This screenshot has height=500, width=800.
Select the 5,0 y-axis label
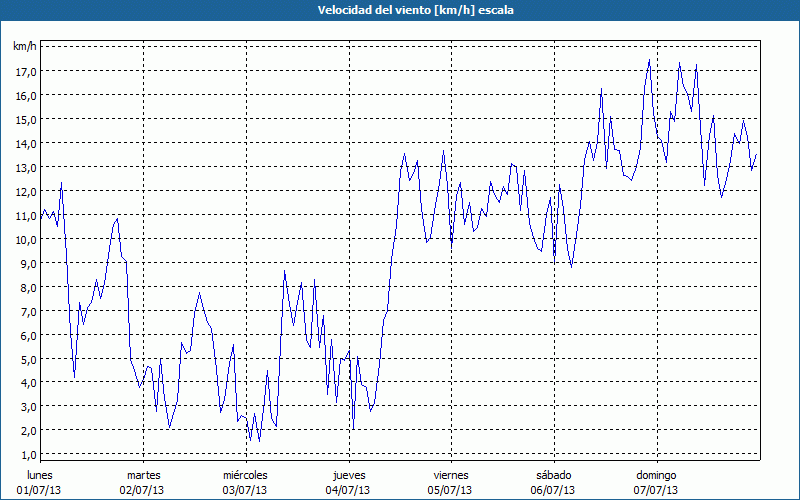pos(27,359)
